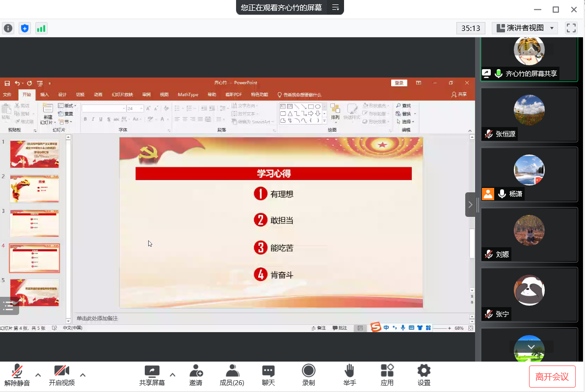This screenshot has width=585, height=392.
Task: Check the green network signal icon
Action: [x=41, y=28]
